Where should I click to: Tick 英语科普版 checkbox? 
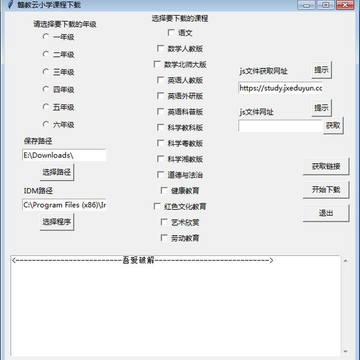[x=160, y=112]
